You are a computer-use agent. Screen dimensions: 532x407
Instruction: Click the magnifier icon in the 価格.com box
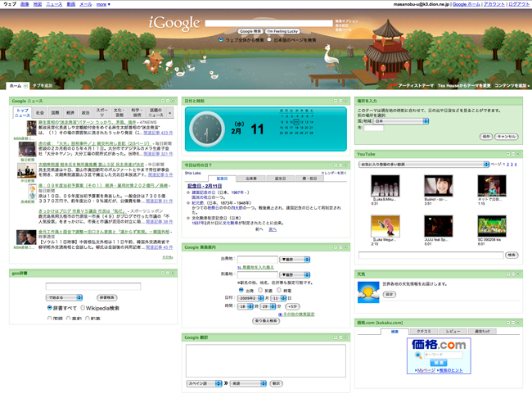418,355
